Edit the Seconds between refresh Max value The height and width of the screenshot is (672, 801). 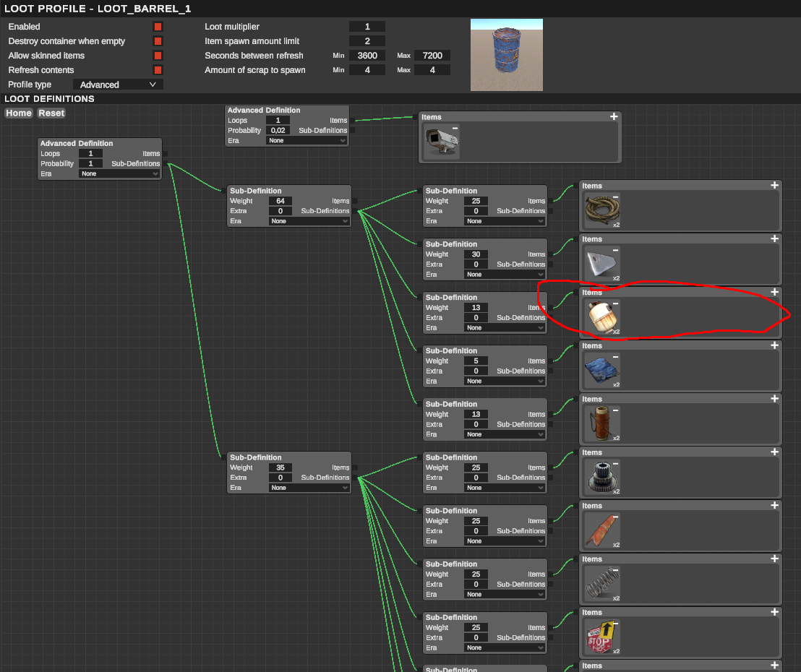coord(432,55)
